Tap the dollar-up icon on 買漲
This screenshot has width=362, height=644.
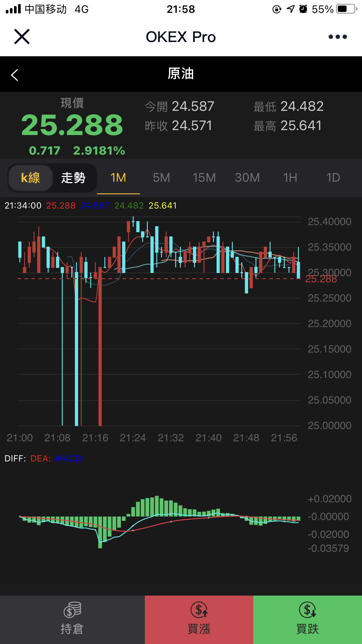point(199,610)
